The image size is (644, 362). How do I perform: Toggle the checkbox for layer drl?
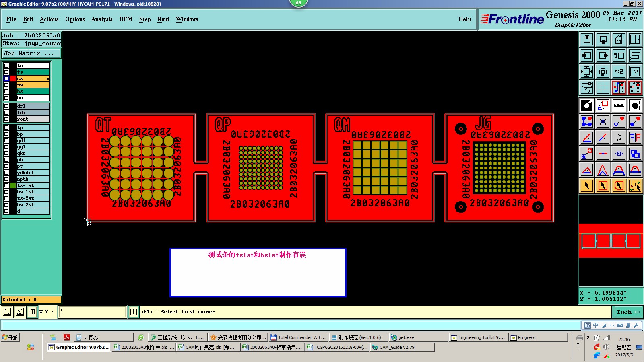pyautogui.click(x=6, y=106)
